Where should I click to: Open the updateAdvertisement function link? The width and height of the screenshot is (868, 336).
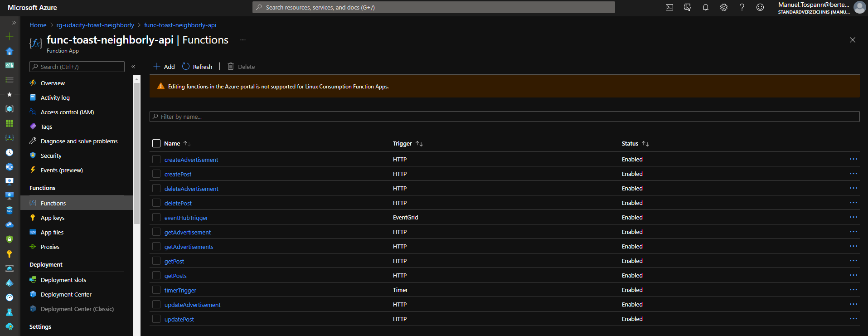click(x=192, y=305)
